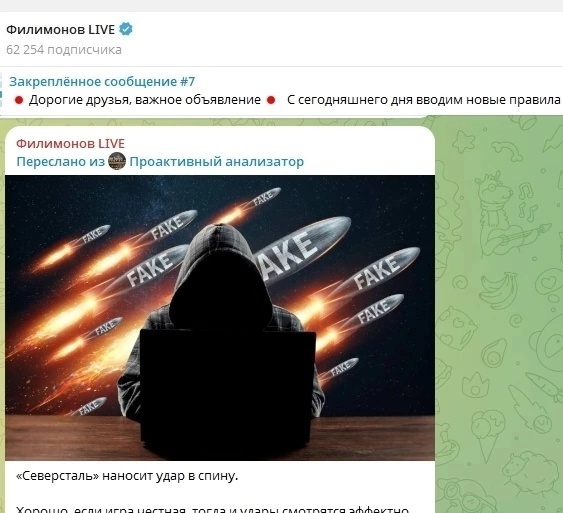This screenshot has height=513, width=563.
Task: Open forwarded source Проактивный анализатор link
Action: (217, 162)
